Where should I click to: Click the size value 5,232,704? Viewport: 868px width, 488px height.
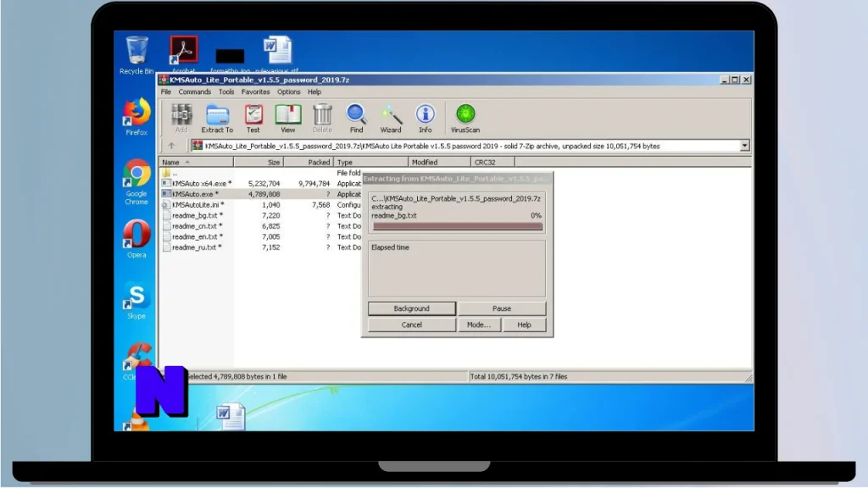coord(264,183)
